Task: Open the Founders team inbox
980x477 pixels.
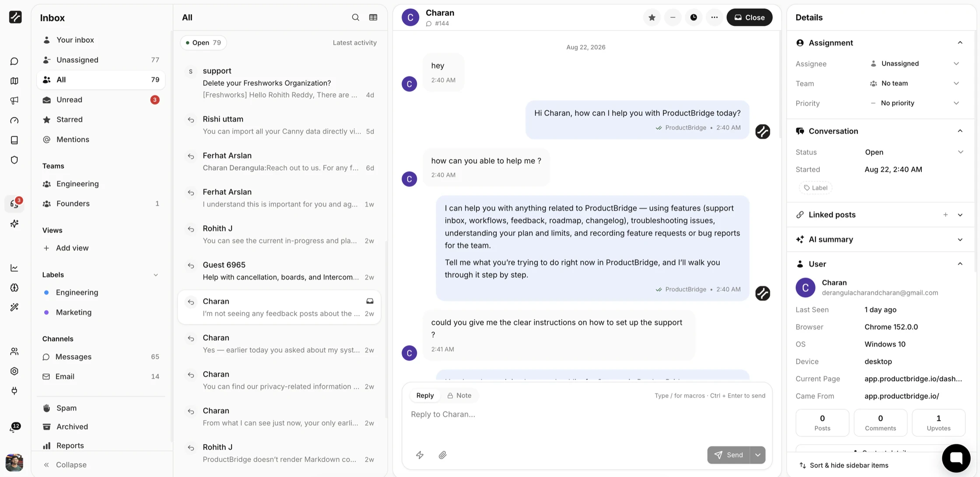Action: 101,203
